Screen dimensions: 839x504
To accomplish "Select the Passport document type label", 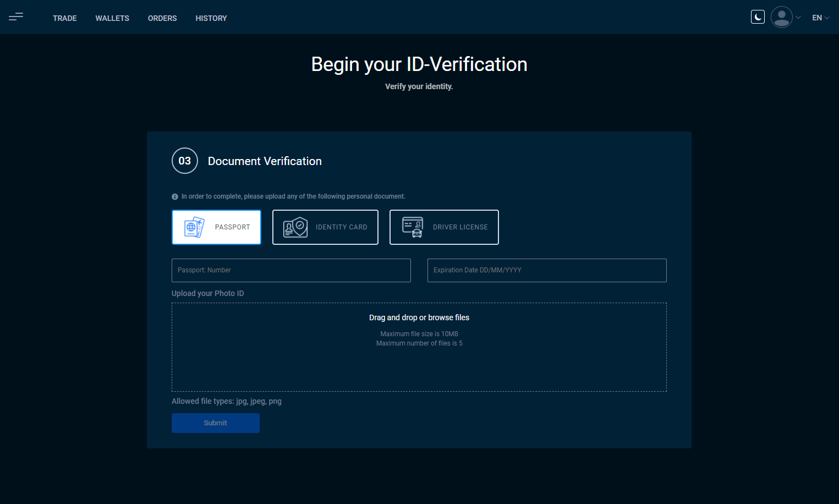I will (232, 227).
